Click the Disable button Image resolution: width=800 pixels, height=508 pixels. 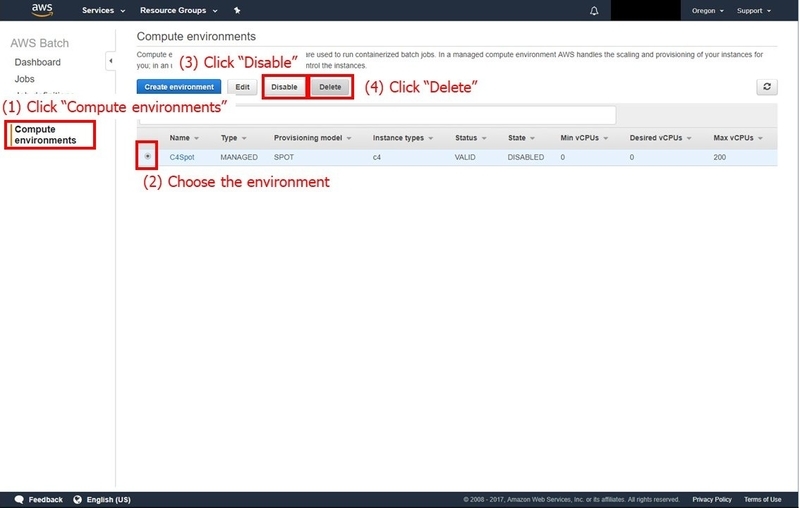pos(284,87)
